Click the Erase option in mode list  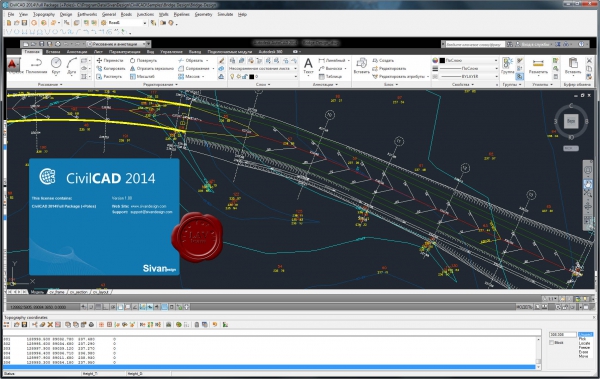(x=583, y=352)
